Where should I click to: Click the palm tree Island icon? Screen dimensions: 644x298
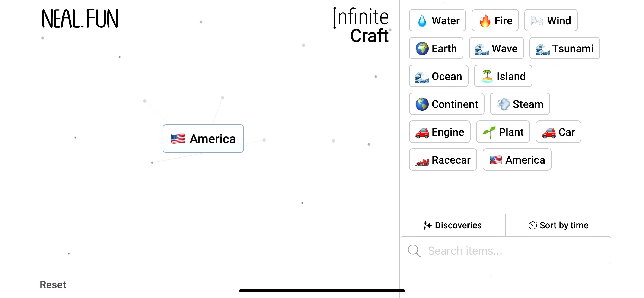click(x=487, y=76)
